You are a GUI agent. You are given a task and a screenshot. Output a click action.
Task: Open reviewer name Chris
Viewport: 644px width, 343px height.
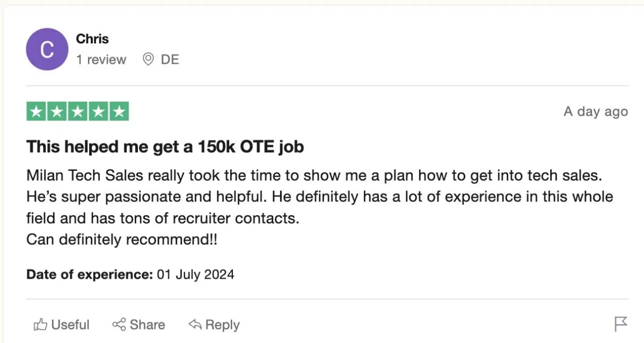pos(92,39)
